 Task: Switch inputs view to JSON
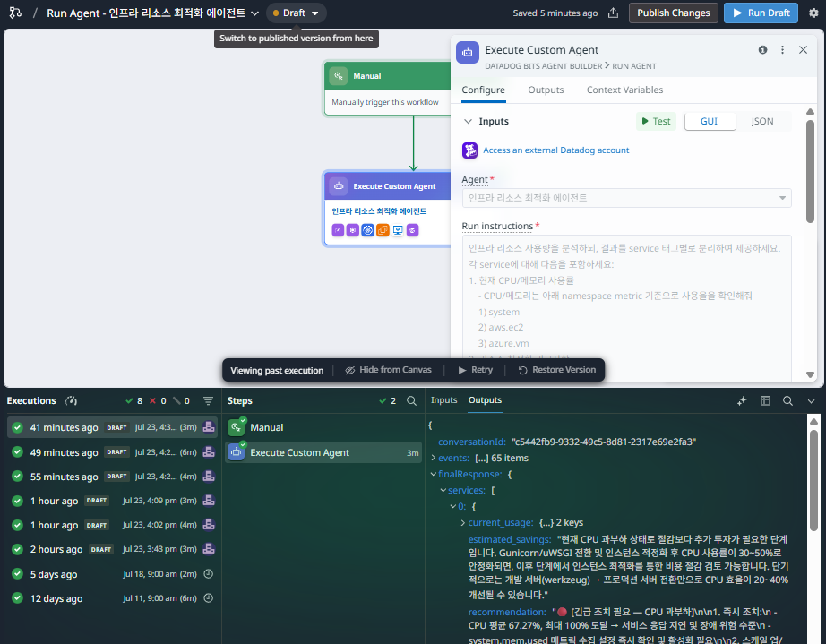coord(762,121)
